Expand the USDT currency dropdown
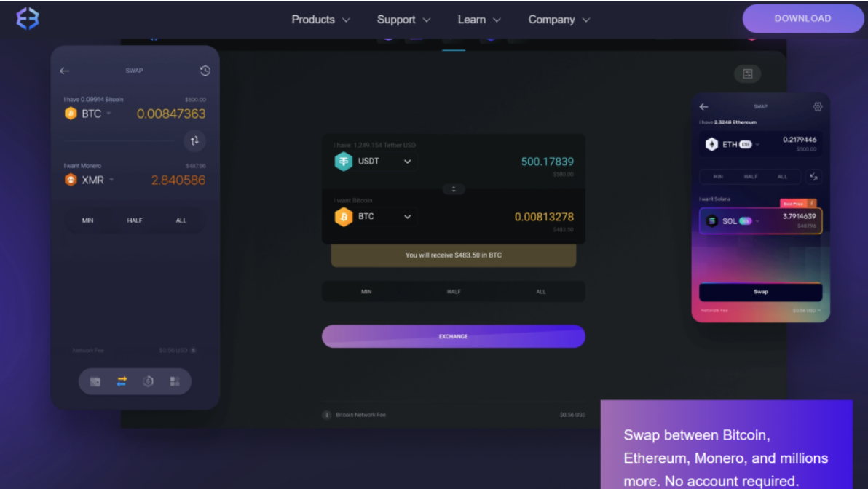 [408, 162]
